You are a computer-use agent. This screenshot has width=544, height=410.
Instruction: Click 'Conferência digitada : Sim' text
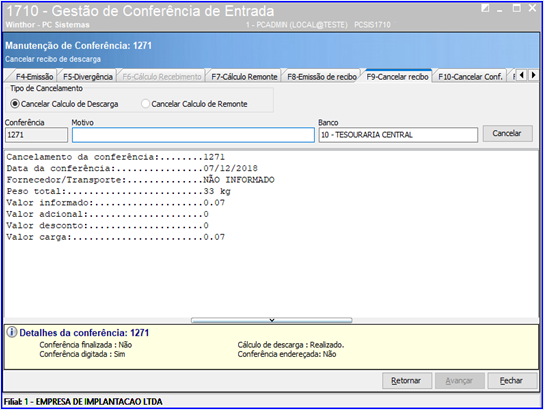click(82, 354)
